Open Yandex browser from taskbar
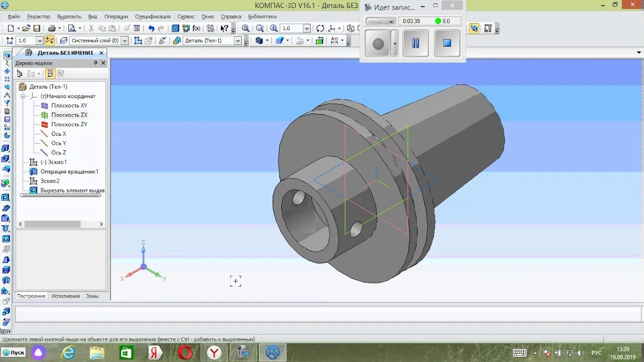 [x=214, y=352]
